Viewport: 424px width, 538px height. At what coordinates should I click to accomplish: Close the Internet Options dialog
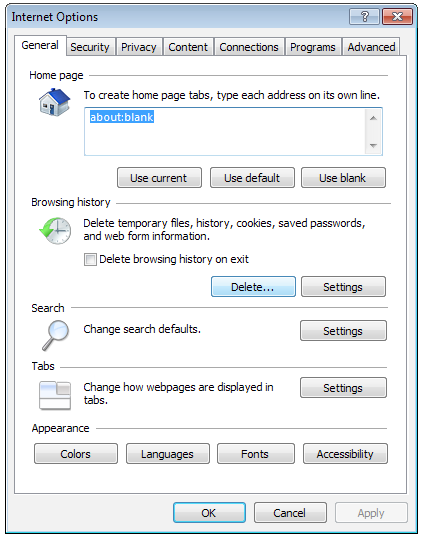pos(397,16)
